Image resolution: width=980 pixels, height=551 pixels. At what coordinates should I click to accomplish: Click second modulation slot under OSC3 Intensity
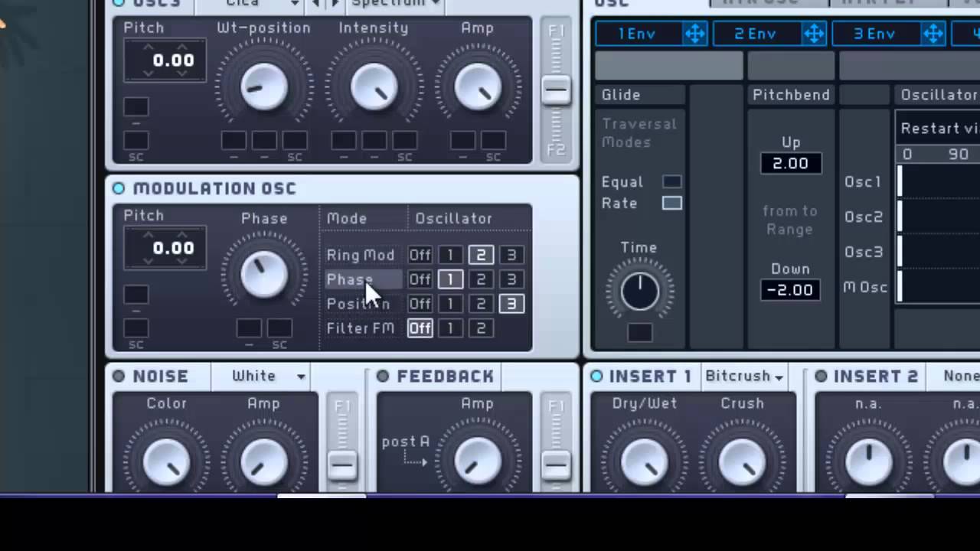374,141
